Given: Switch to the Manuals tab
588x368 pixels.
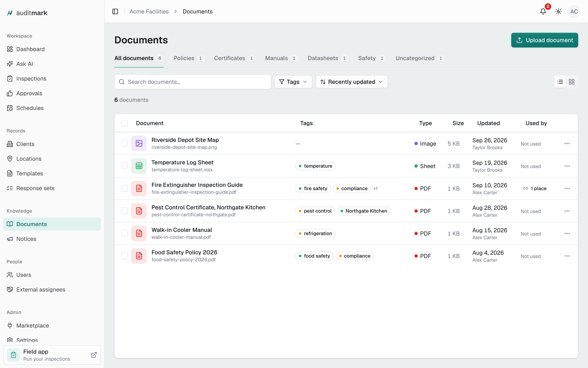Looking at the screenshot, I should (x=281, y=58).
